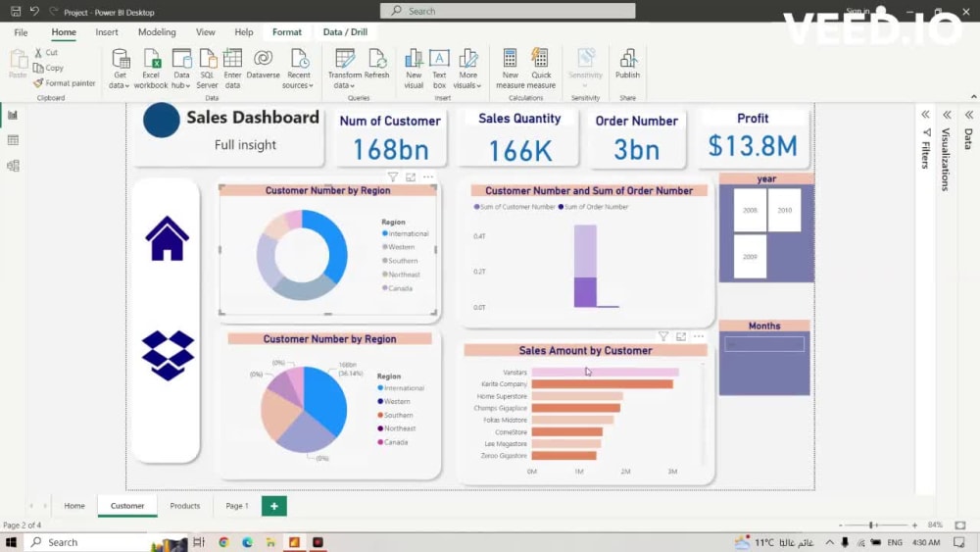This screenshot has width=980, height=552.
Task: Insert a Text box
Action: click(439, 69)
